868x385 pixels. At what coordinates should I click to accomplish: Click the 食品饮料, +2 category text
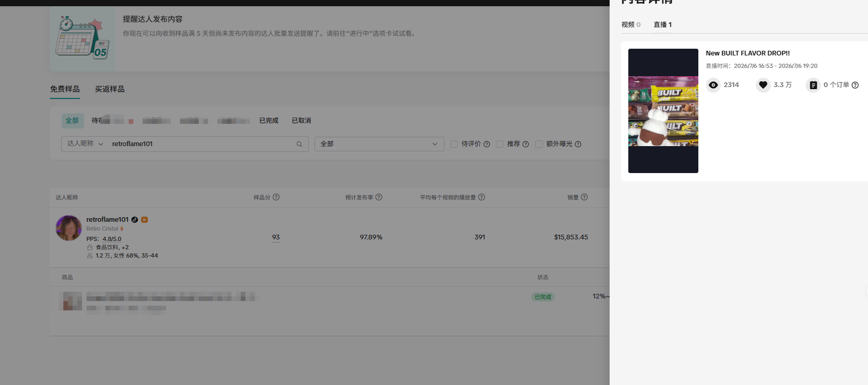(112, 247)
